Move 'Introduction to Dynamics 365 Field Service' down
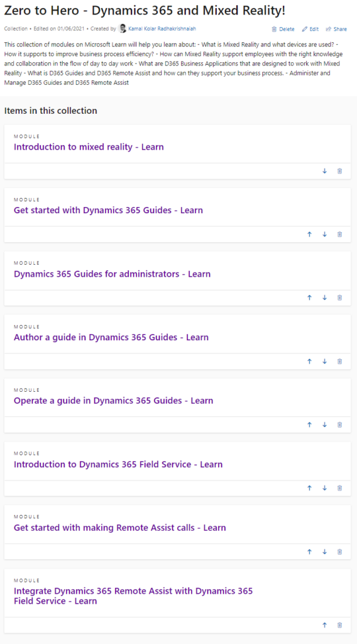This screenshot has height=644, width=357. 324,488
